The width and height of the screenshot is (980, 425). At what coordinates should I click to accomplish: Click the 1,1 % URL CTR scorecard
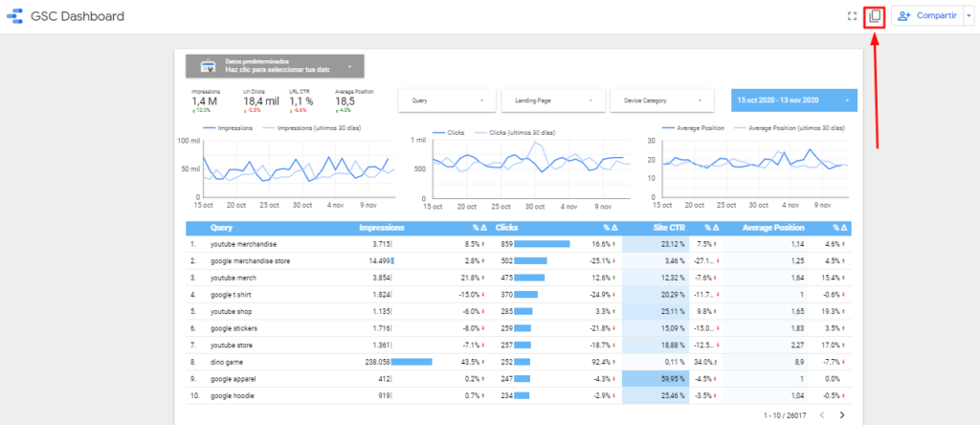301,100
